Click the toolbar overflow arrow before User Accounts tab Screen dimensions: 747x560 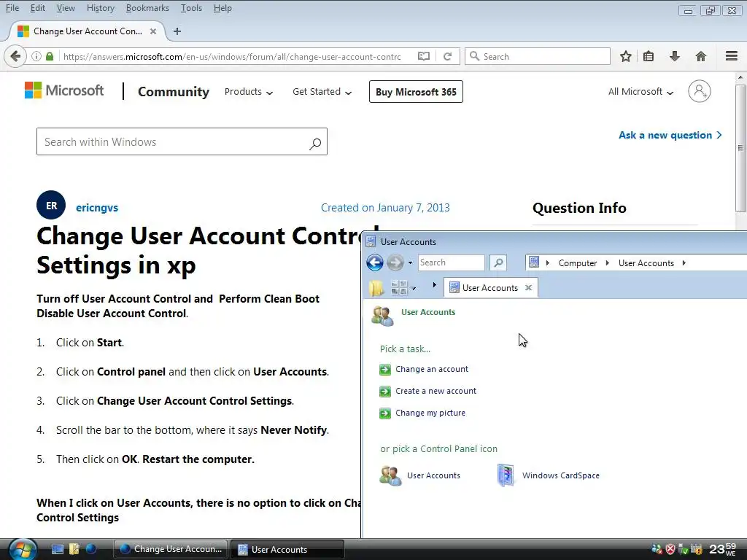click(435, 285)
